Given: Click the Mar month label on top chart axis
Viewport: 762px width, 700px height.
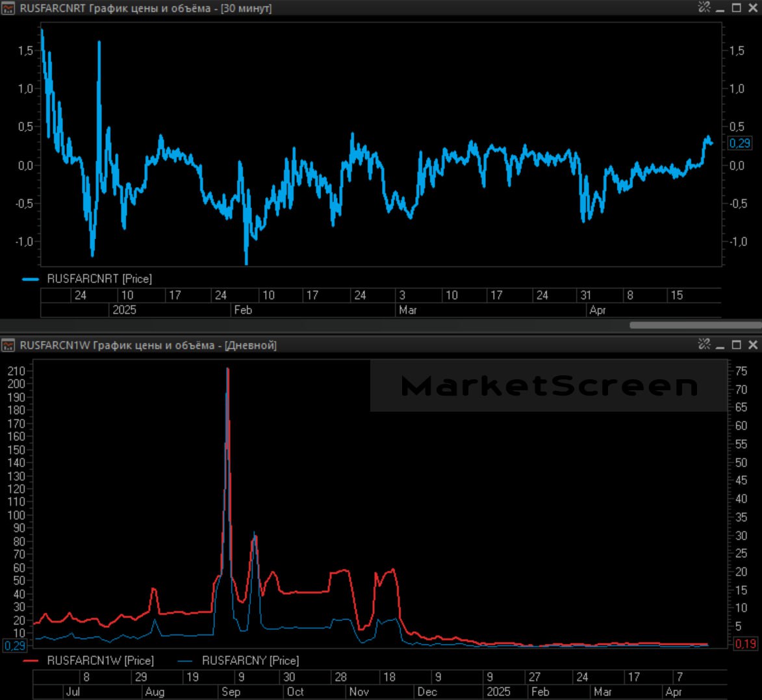Looking at the screenshot, I should point(408,310).
